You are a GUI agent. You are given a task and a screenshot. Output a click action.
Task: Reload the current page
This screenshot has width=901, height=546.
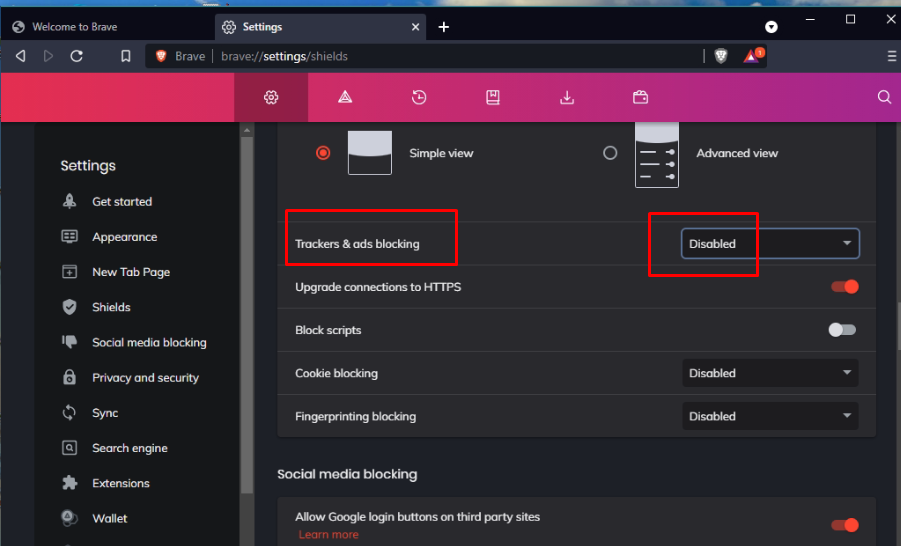pyautogui.click(x=76, y=56)
